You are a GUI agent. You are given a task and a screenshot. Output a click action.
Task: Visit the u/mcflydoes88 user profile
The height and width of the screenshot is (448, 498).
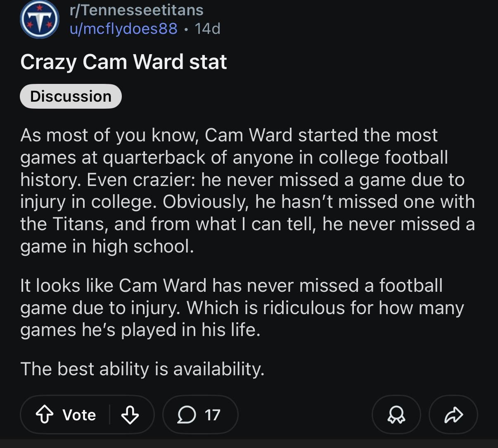click(123, 29)
